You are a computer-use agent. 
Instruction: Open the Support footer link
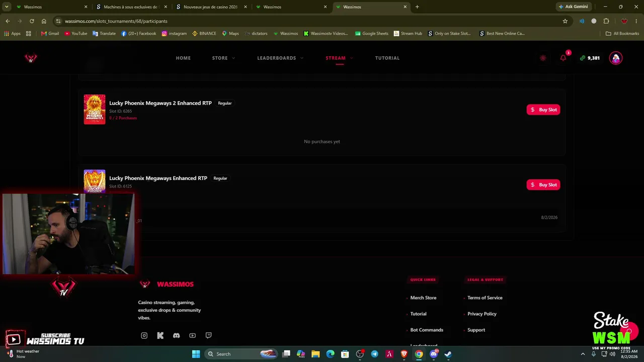[x=476, y=330]
